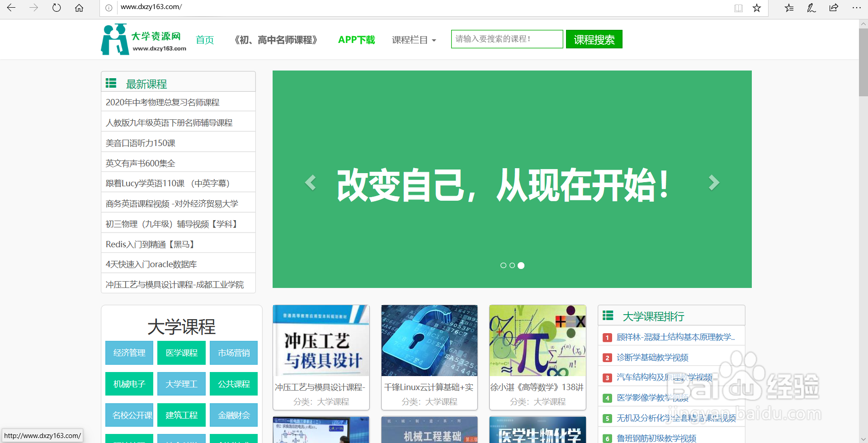
Task: Open 2020年中考物理总复习名师课程 link
Action: pos(163,103)
